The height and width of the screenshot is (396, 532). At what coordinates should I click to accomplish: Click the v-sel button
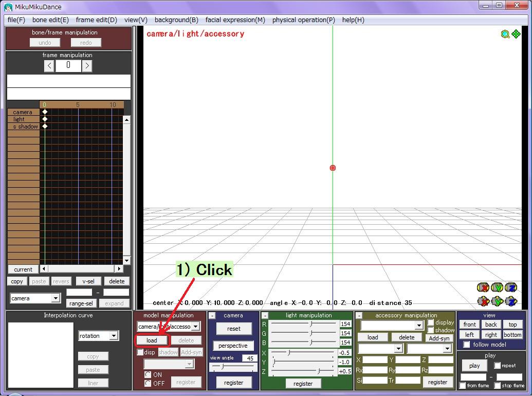[x=88, y=281]
